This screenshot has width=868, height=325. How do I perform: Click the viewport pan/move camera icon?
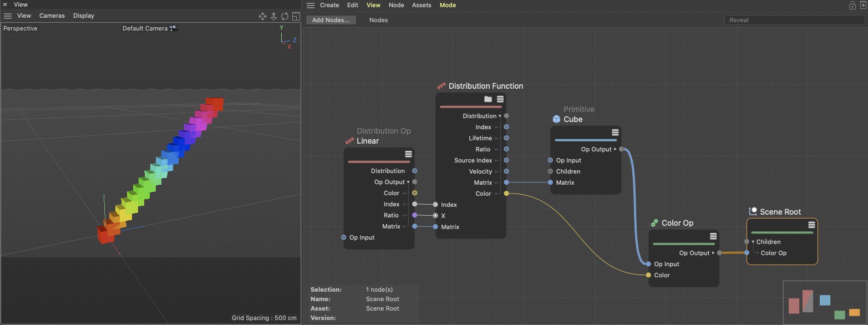coord(263,16)
